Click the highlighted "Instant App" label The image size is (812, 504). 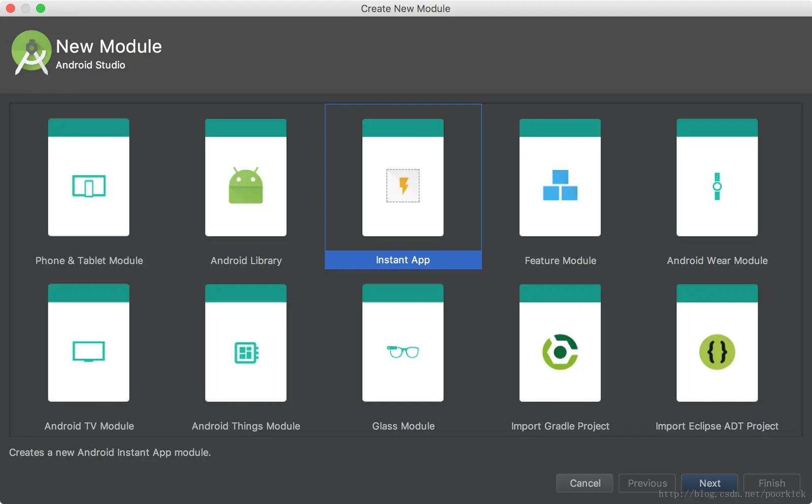click(403, 260)
